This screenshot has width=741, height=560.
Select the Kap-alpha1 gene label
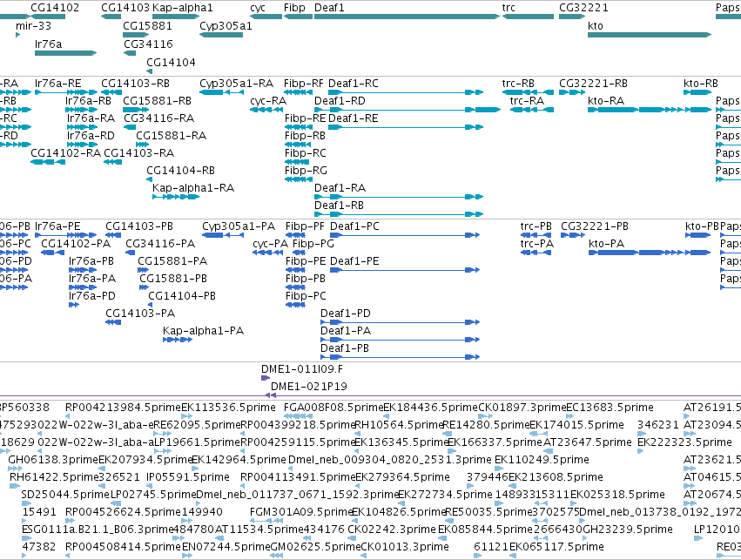182,8
